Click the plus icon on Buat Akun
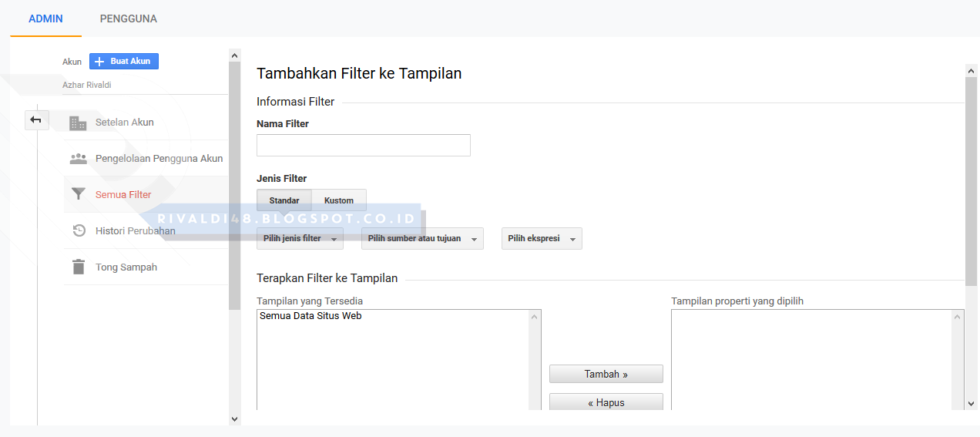This screenshot has height=437, width=980. 99,62
